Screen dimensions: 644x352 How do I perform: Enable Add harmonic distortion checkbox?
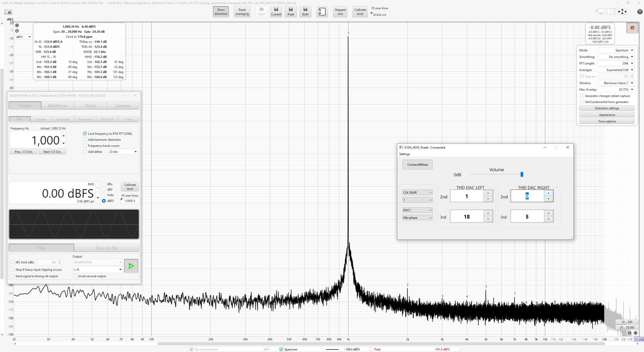(x=85, y=140)
